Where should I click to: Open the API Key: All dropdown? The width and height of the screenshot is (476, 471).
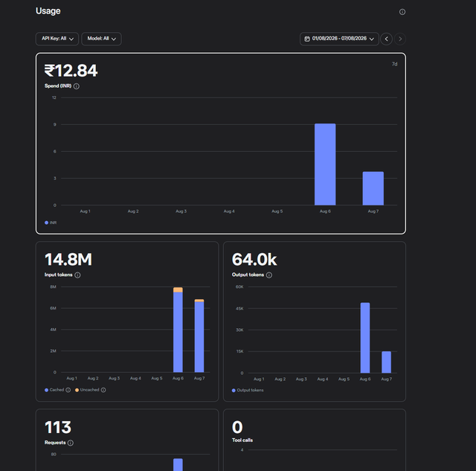pos(57,39)
